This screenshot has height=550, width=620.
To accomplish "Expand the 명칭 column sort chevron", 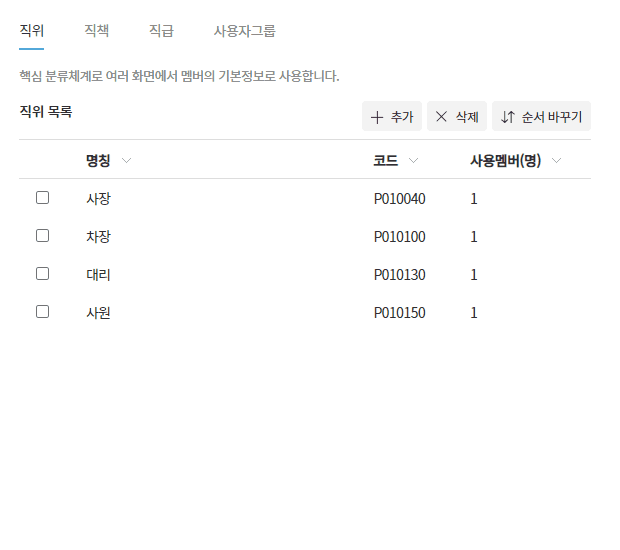I will 126,161.
